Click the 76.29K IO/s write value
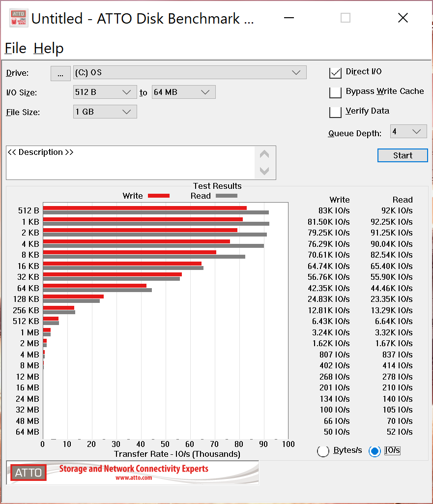433x504 pixels. pos(329,244)
